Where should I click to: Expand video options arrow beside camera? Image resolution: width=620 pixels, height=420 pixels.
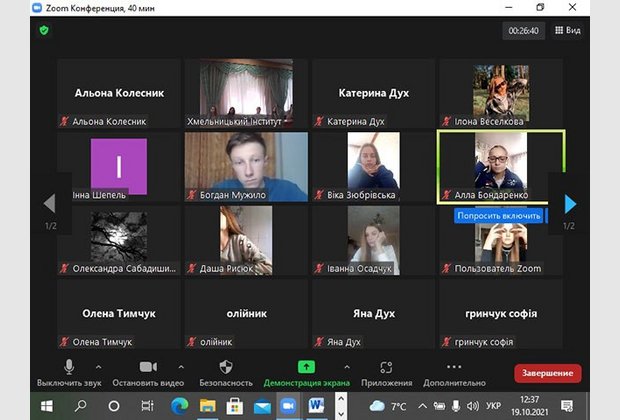(180, 366)
